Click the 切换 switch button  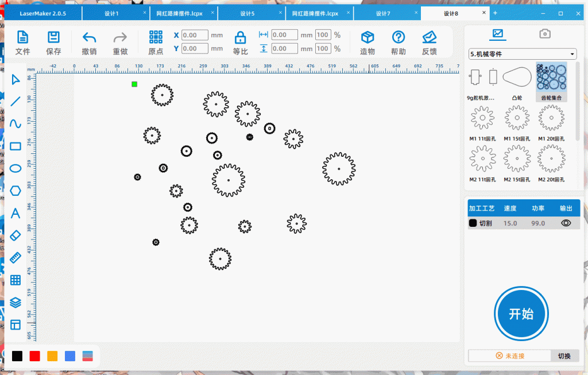click(564, 356)
